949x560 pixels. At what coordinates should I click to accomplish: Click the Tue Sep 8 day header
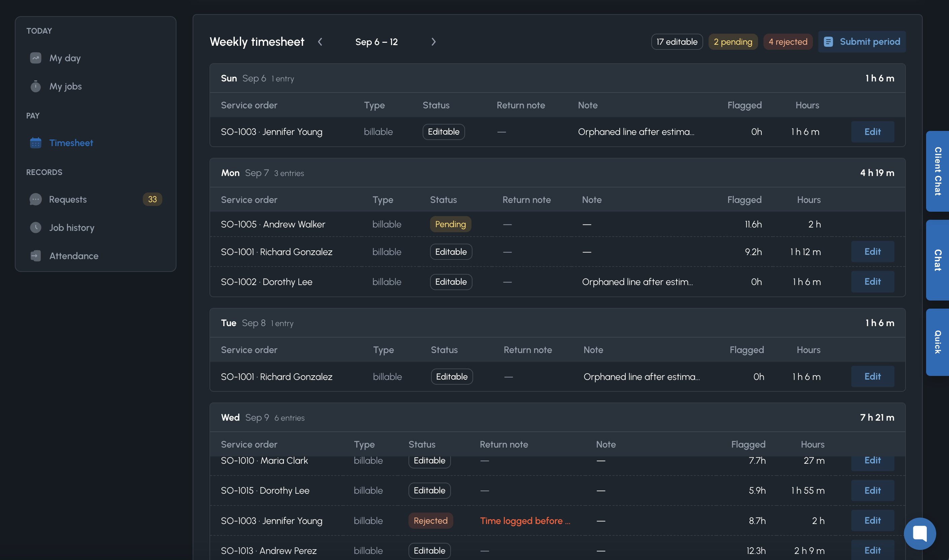558,323
